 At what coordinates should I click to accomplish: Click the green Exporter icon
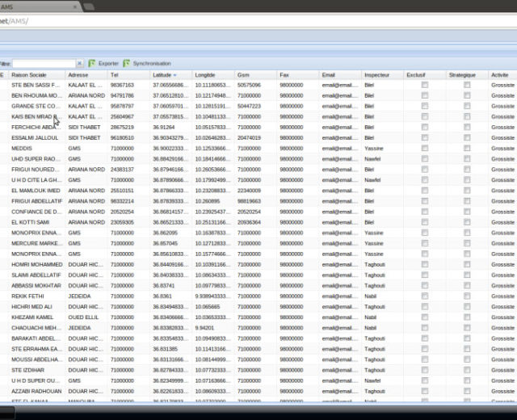tap(92, 63)
